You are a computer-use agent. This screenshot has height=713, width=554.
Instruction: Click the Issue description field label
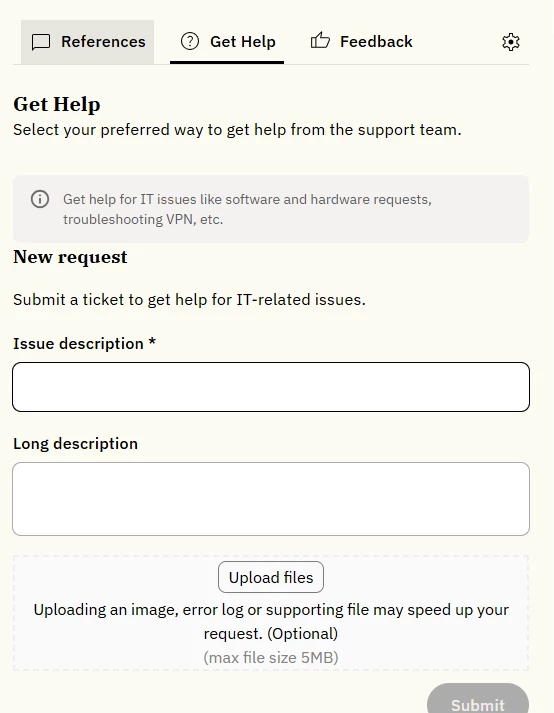(x=85, y=344)
